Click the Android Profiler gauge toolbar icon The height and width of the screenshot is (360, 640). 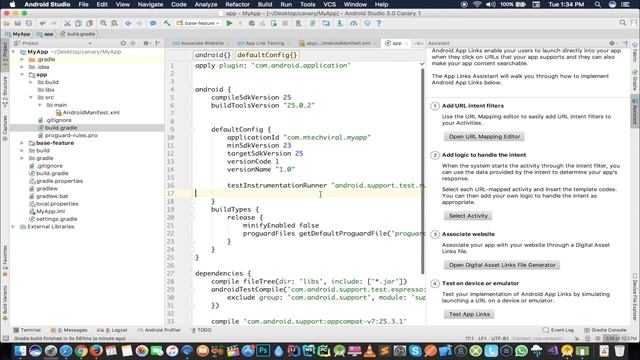(353, 23)
